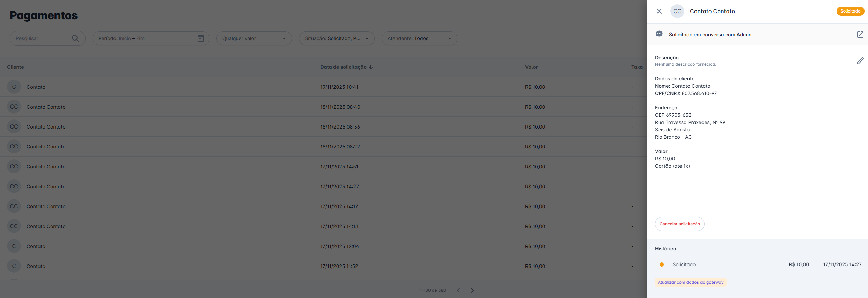Close the payment details side panel
Image resolution: width=868 pixels, height=298 pixels.
[x=659, y=11]
